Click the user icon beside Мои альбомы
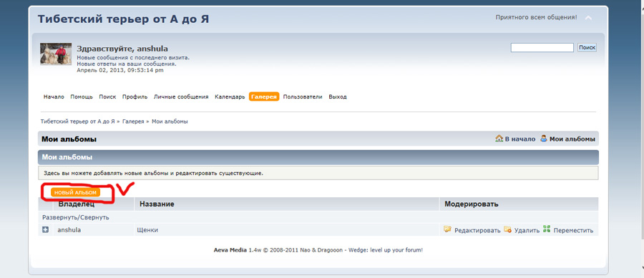Viewport: 644px width, 278px height. pos(544,139)
